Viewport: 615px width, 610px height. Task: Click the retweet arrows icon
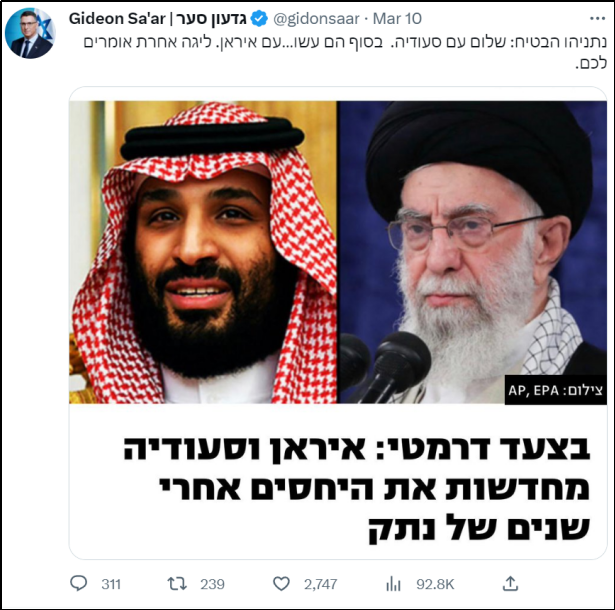(x=177, y=584)
